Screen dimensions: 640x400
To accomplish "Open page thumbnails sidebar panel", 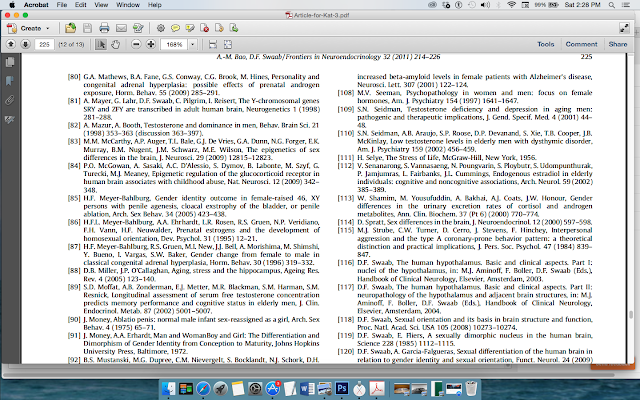I will click(10, 62).
